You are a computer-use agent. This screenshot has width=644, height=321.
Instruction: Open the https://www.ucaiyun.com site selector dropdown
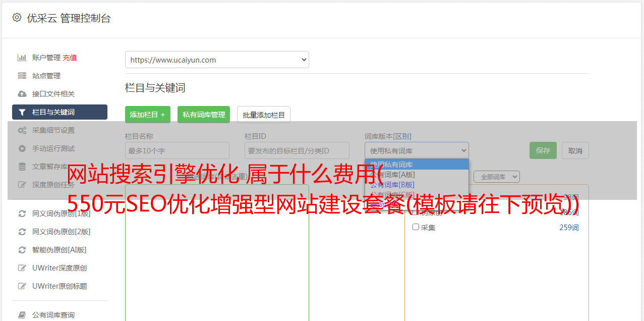coord(217,60)
